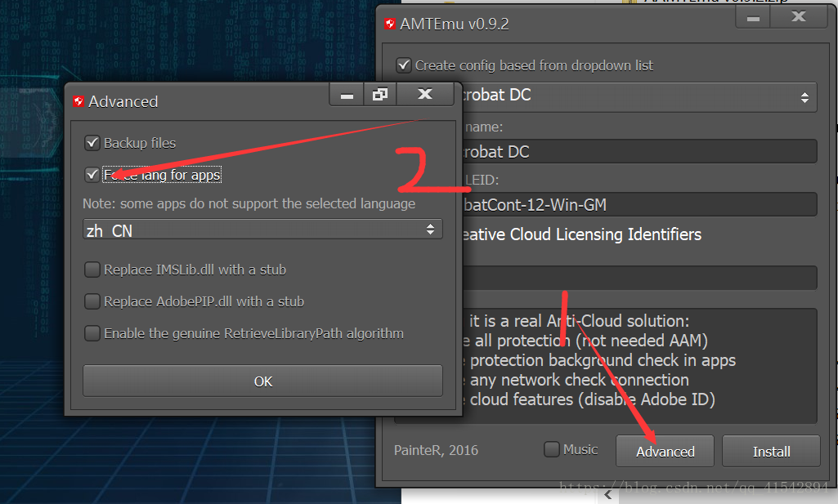Viewport: 838px width, 504px height.
Task: Click the Advanced button in AMTEmu window
Action: point(665,452)
